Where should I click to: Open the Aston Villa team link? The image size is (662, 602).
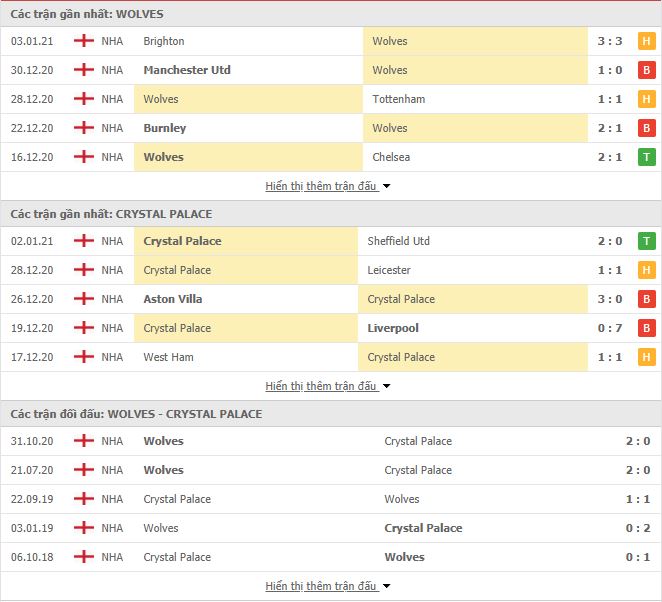coord(173,299)
